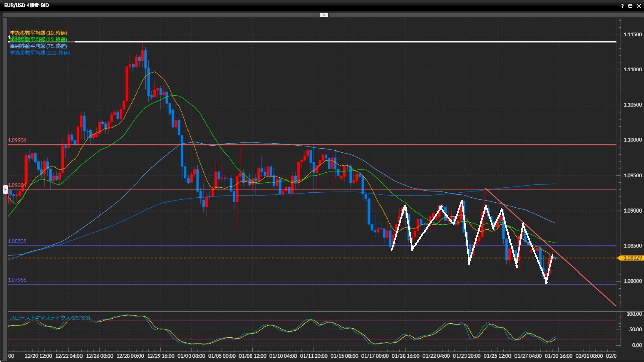The height and width of the screenshot is (362, 644).
Task: Expand the left side panel arrow
Action: coord(5,190)
